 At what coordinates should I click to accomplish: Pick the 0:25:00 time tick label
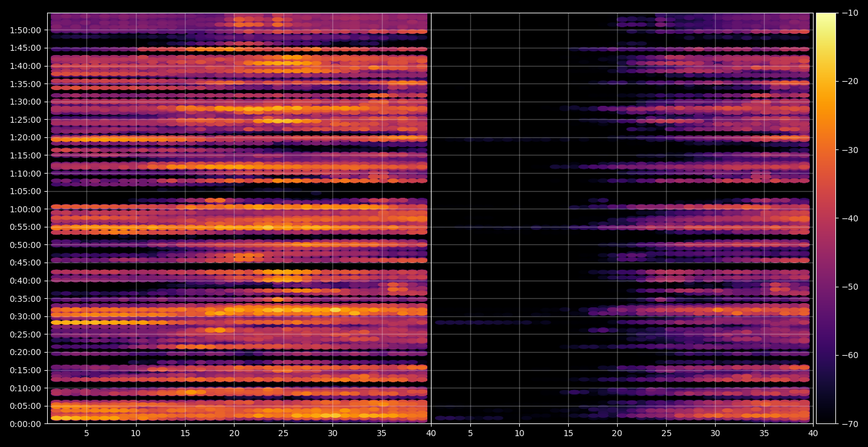[25, 334]
